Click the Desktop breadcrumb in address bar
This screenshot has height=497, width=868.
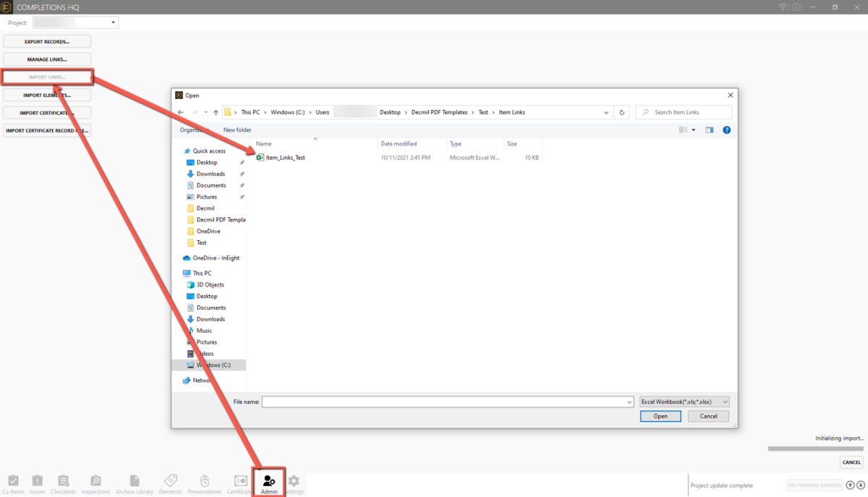[390, 113]
